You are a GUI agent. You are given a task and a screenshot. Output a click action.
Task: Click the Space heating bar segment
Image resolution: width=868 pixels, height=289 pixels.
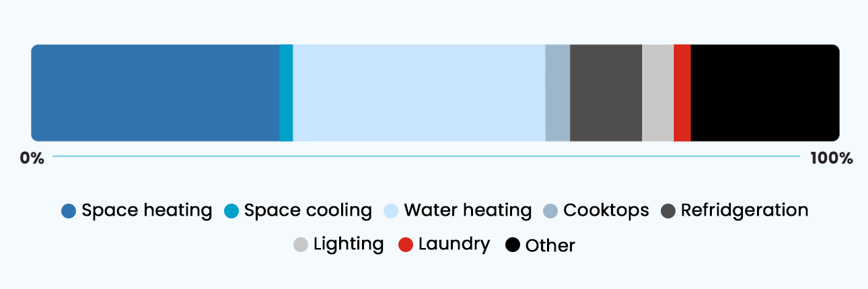pos(155,93)
